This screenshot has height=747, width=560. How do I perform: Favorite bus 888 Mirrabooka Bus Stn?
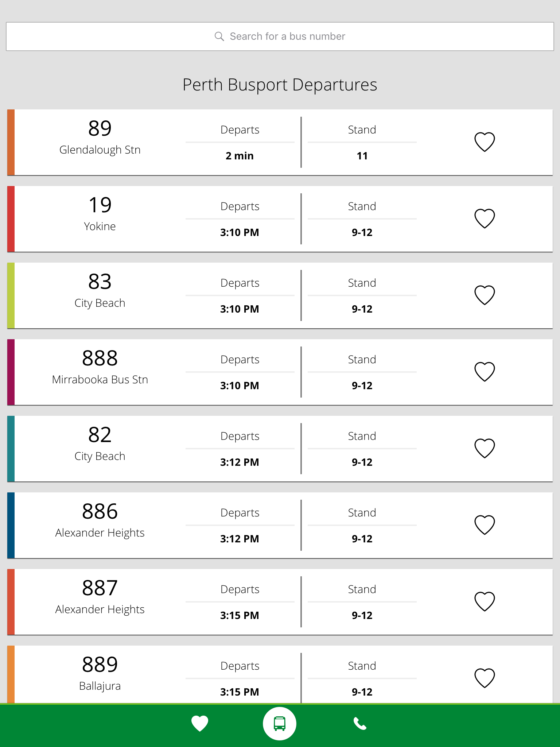485,372
